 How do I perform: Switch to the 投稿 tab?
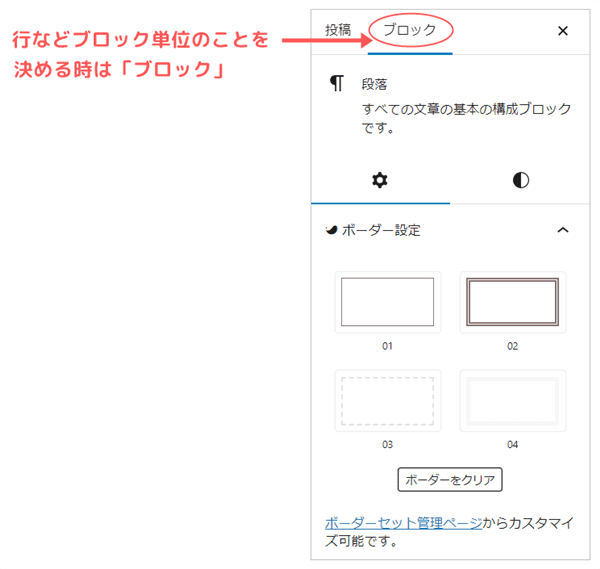coord(338,30)
